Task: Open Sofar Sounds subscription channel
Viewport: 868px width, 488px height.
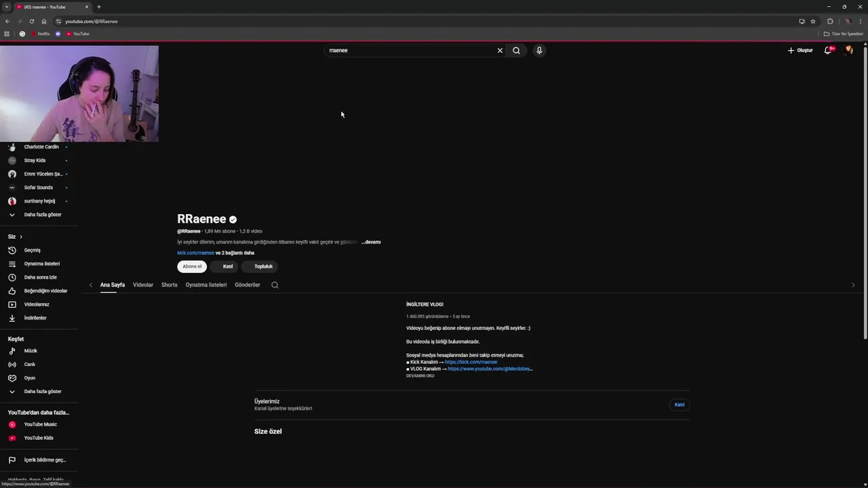Action: 38,188
